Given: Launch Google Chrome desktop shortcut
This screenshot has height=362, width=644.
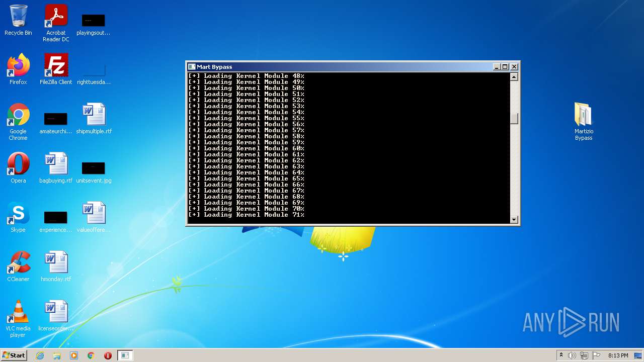Looking at the screenshot, I should (x=18, y=122).
